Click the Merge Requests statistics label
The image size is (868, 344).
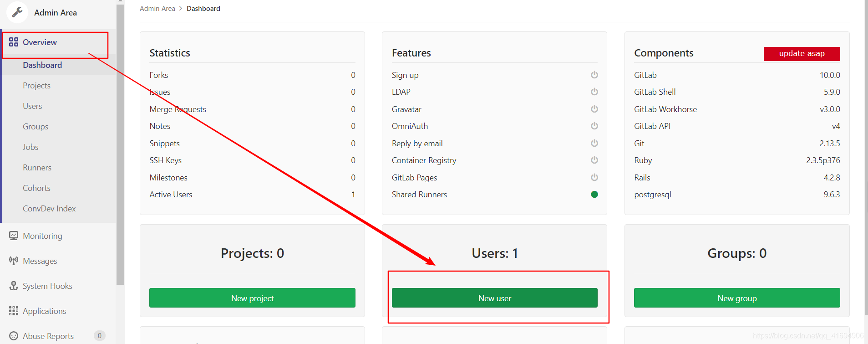pos(178,109)
